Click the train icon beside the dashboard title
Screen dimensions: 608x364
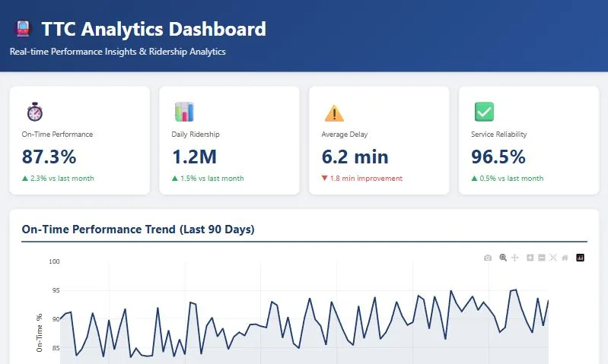pos(23,29)
